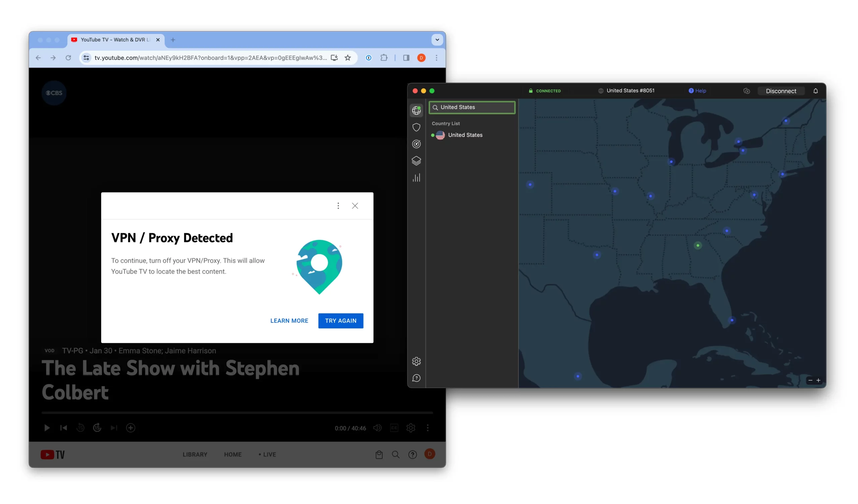Click the icon left of the Disconnect button

746,91
